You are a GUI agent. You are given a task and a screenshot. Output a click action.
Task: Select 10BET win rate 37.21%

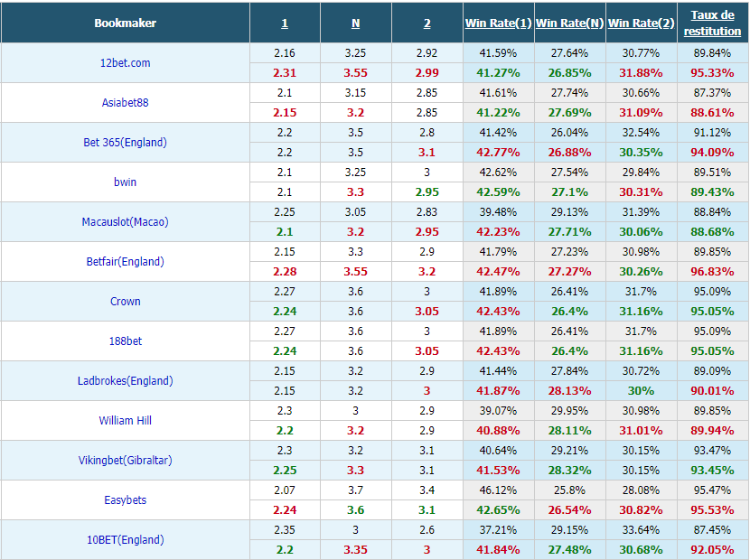498,529
